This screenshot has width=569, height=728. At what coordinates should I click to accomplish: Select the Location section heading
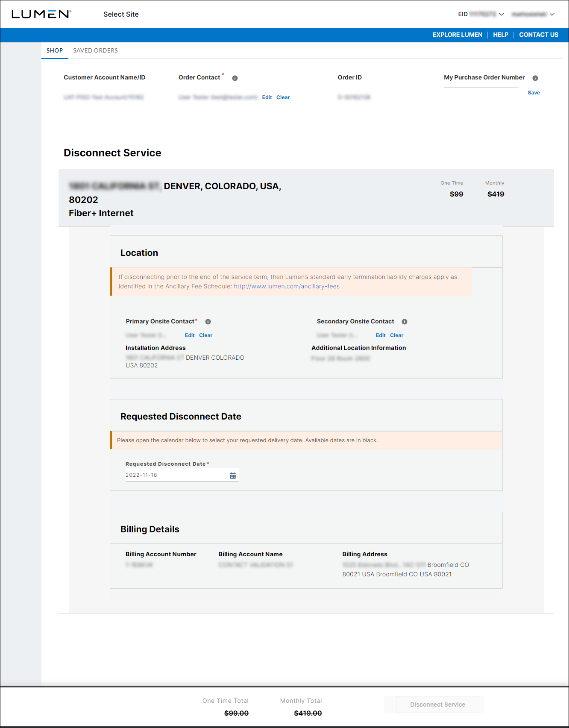pyautogui.click(x=139, y=253)
